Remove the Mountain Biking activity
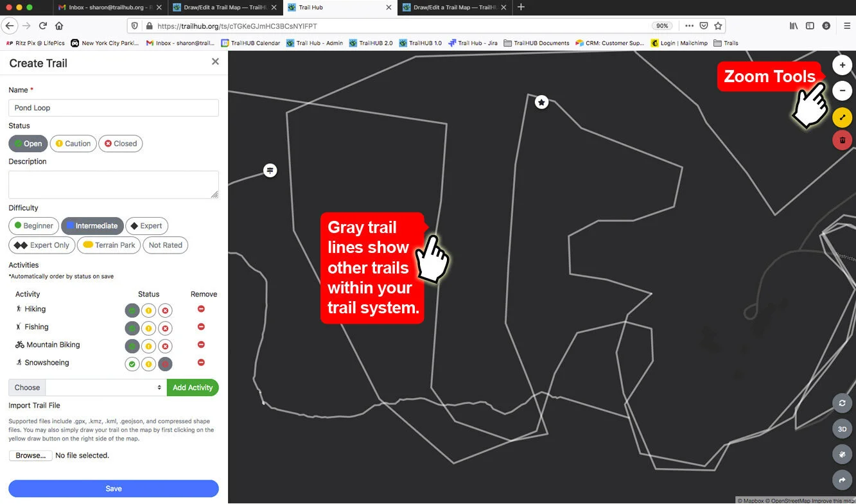The height and width of the screenshot is (504, 856). point(201,345)
